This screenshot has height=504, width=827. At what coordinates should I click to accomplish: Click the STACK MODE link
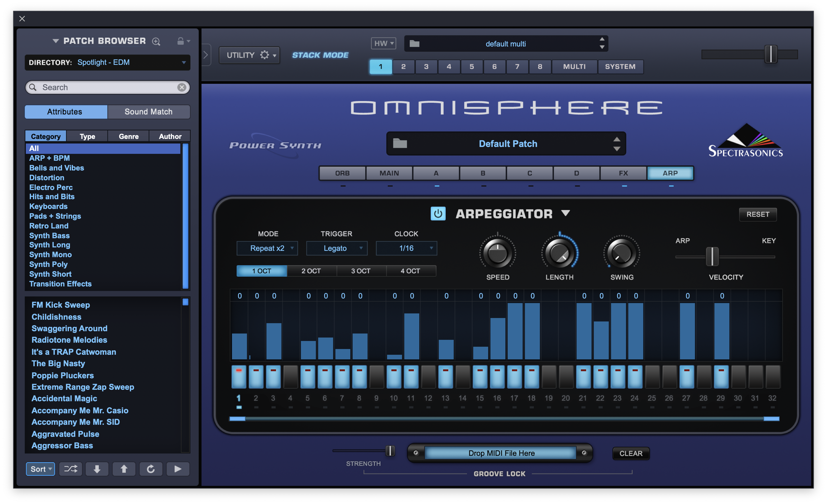coord(320,55)
